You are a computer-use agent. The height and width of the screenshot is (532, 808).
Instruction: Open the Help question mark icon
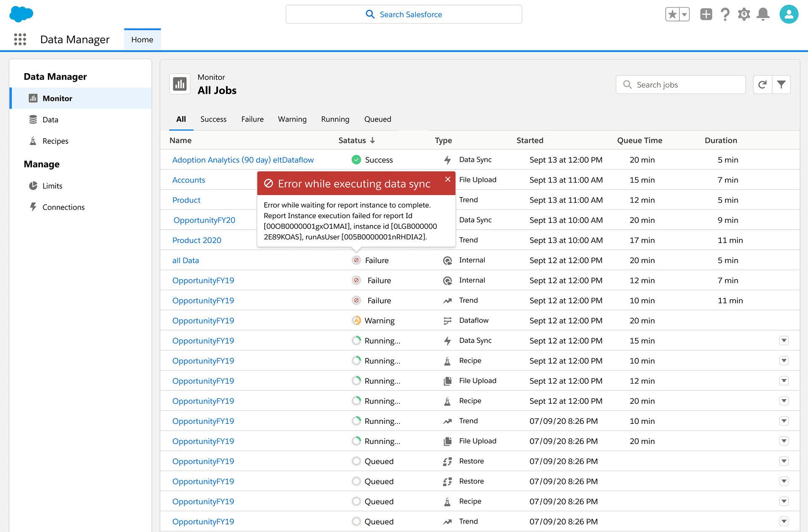pos(725,14)
